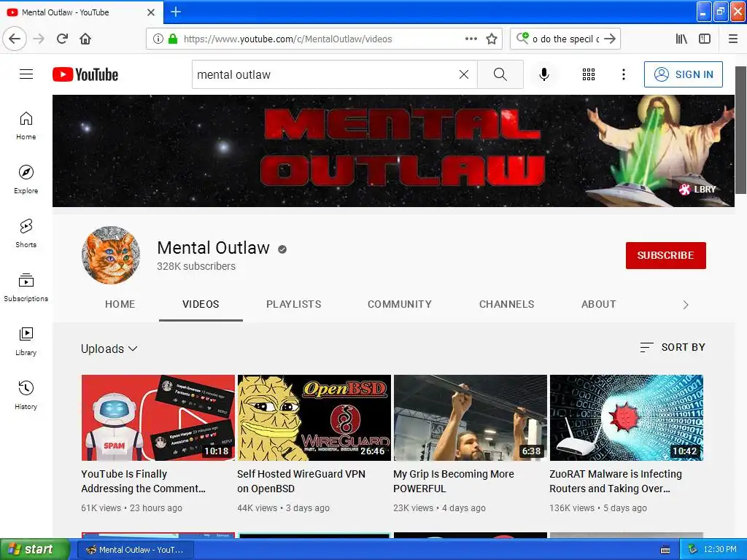The width and height of the screenshot is (747, 560).
Task: Click the system tray clock 12:30 PM
Action: pos(720,549)
